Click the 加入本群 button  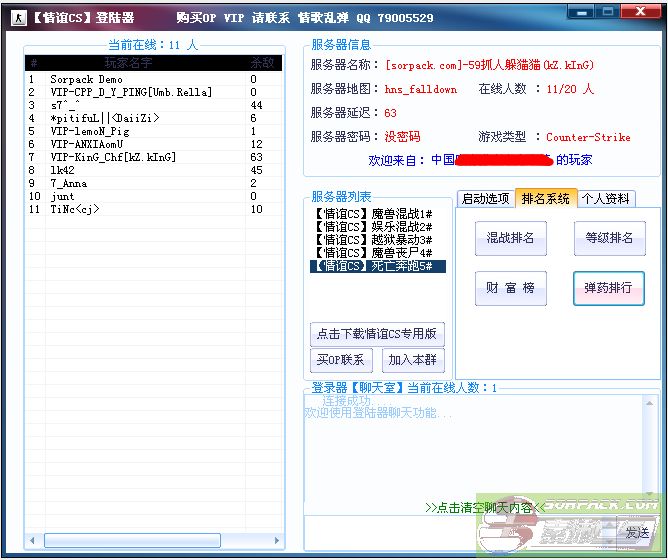[413, 360]
